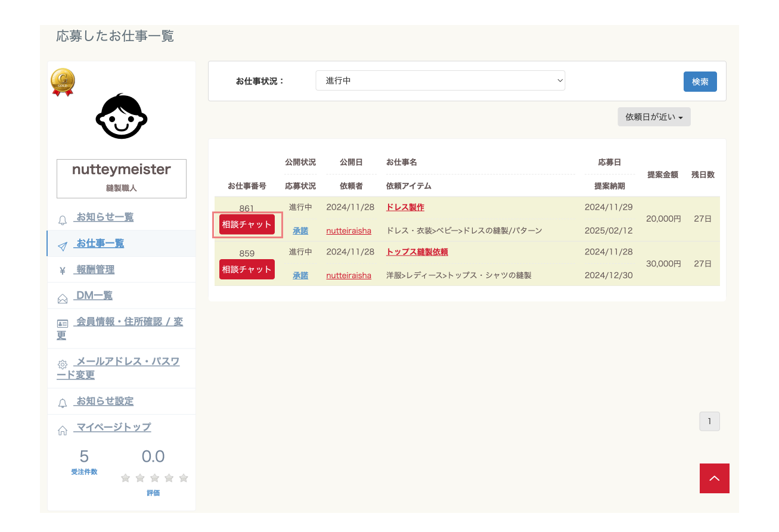Click the paper plane icon beside お仕事一覧

(63, 246)
